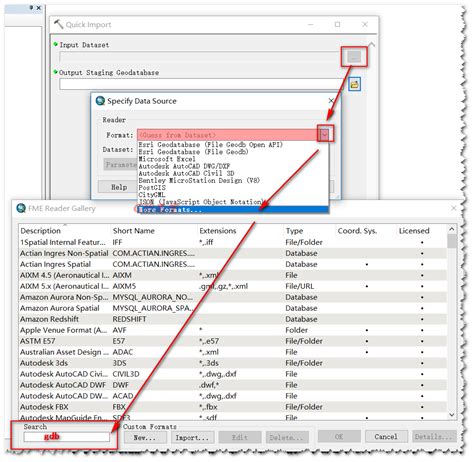Select AIXM 4.5 (Aeronautical) row
The image size is (474, 462).
tap(233, 275)
